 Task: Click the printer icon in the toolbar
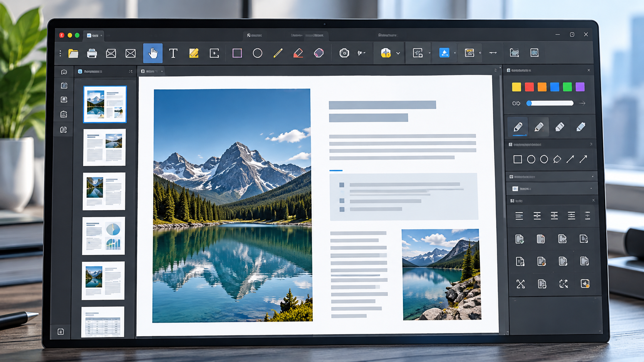[x=92, y=53]
